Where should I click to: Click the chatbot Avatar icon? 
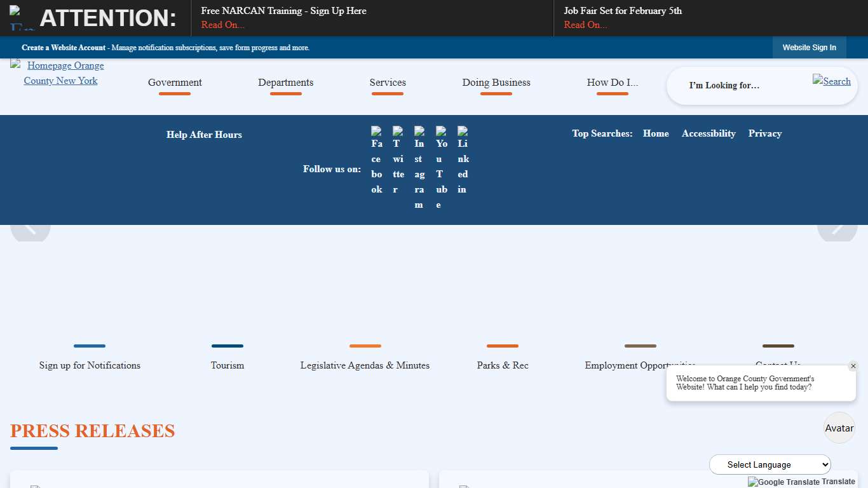tap(839, 428)
